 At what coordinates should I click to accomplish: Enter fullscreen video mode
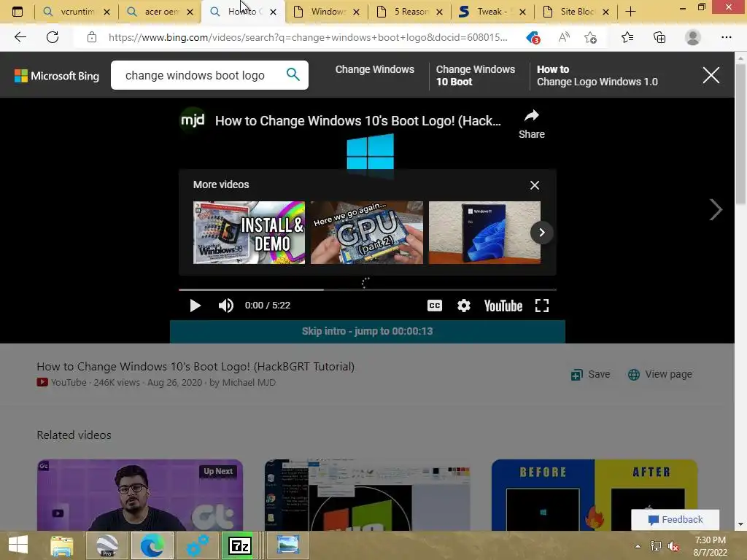tap(542, 306)
